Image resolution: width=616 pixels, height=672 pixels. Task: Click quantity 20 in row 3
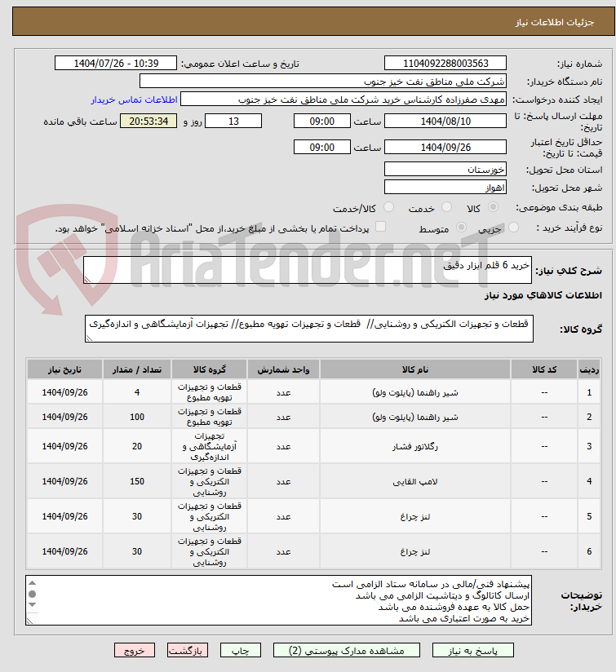coord(137,447)
